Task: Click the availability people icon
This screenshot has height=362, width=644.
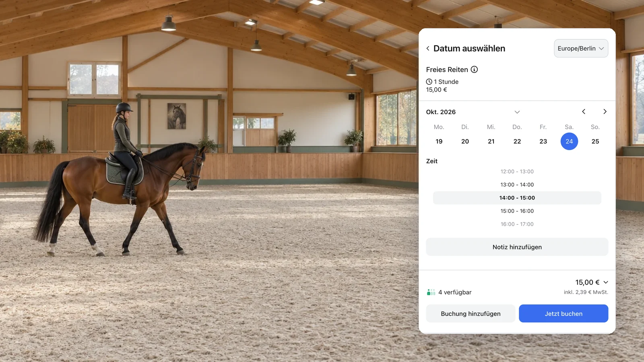Action: click(431, 292)
